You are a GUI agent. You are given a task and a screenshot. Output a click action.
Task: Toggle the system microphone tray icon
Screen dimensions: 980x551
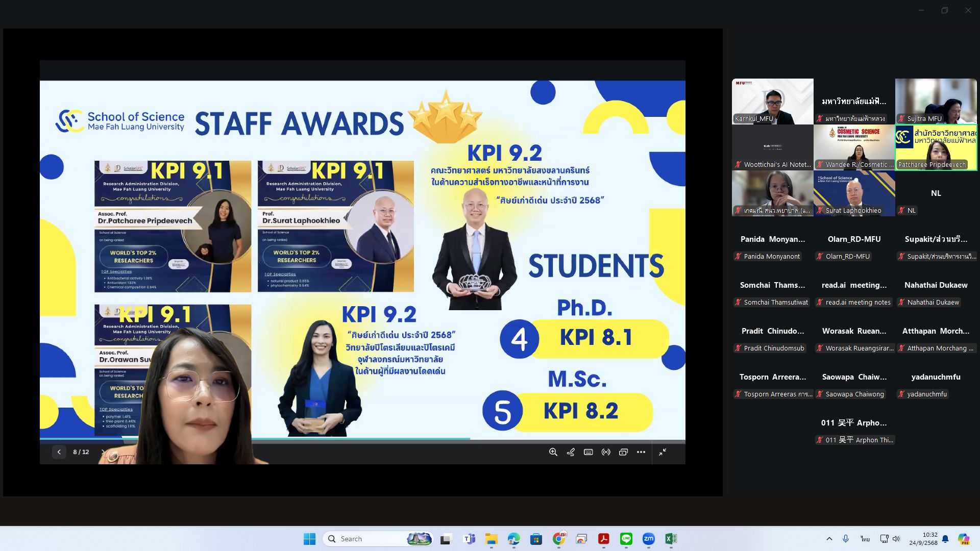pos(846,539)
